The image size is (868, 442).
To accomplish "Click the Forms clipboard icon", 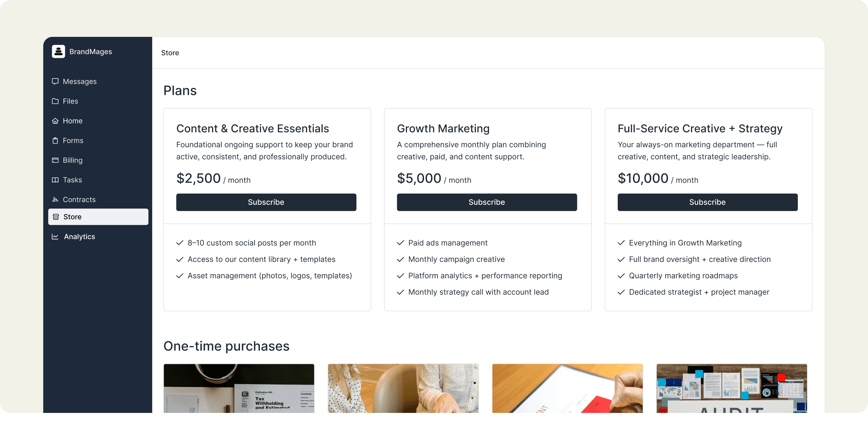I will (x=55, y=140).
